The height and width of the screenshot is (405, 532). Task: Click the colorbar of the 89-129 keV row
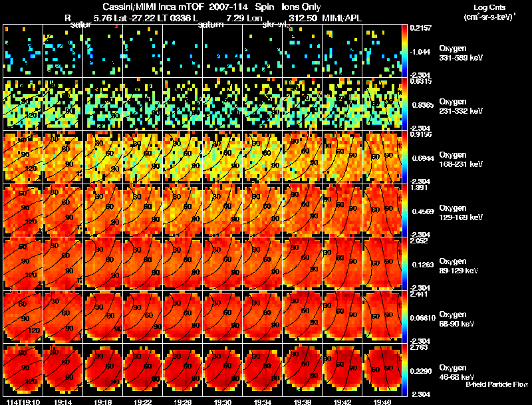click(x=404, y=264)
